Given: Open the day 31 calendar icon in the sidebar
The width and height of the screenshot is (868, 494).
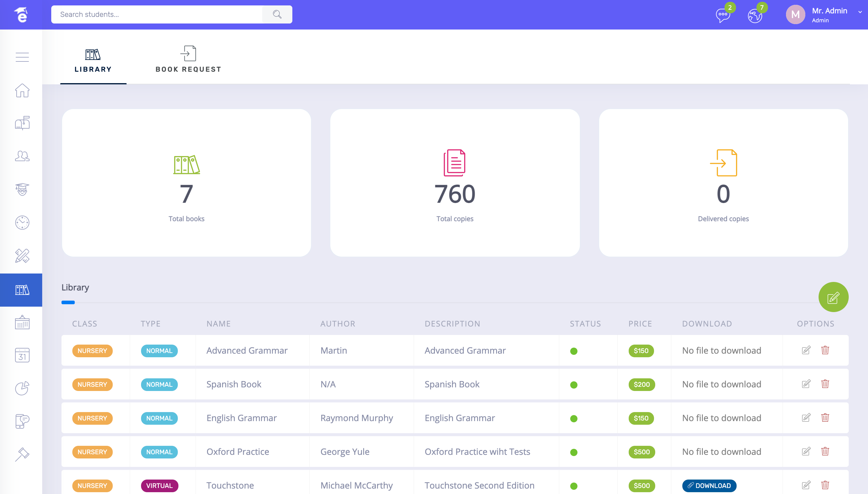Looking at the screenshot, I should [22, 355].
